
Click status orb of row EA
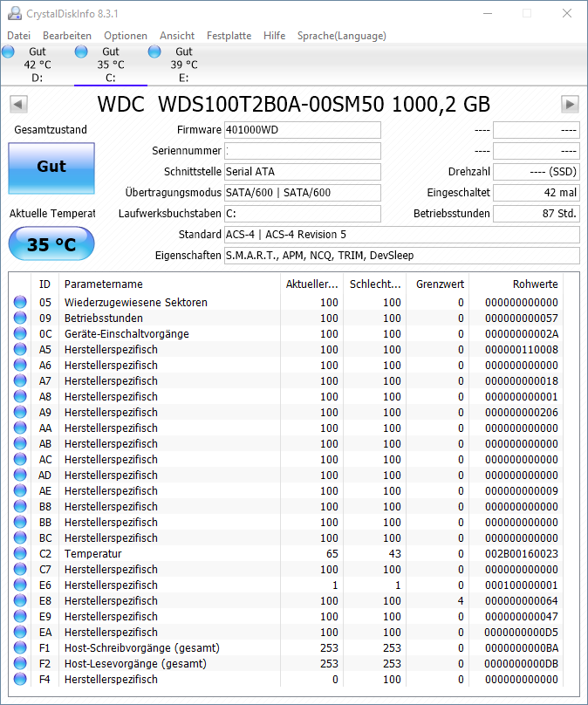pyautogui.click(x=20, y=632)
